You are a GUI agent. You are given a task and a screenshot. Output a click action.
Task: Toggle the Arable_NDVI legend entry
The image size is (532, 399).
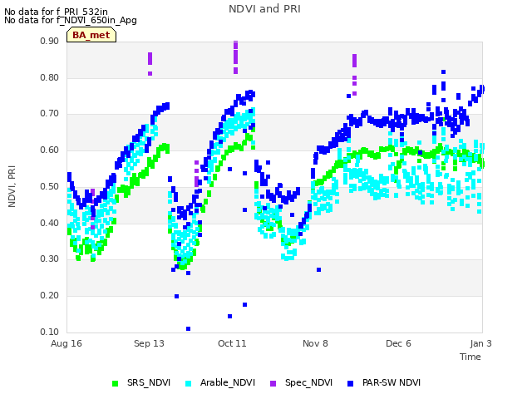(219, 383)
